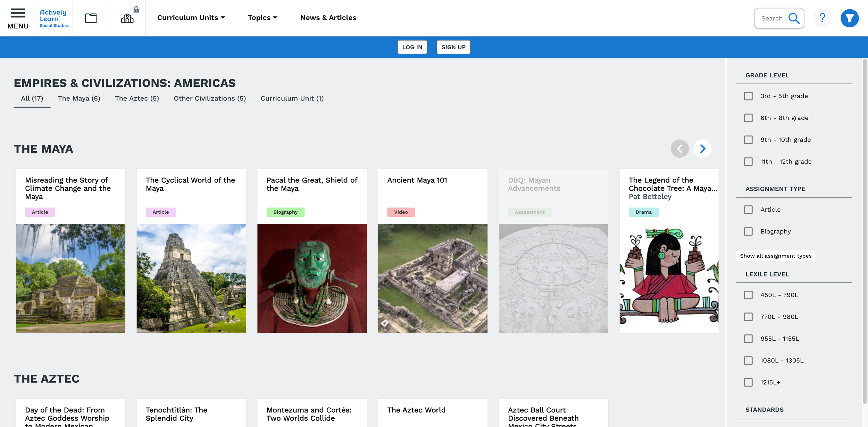
Task: Click the filter panel vertical scrollbar
Action: [865, 232]
